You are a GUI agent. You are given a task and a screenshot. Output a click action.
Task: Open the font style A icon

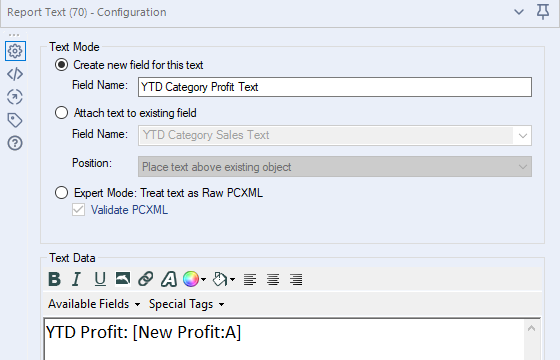tap(169, 279)
